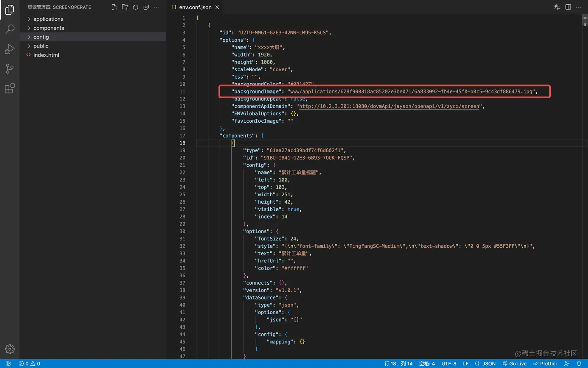Open changes compare icon in editor toolbar
This screenshot has height=368, width=588.
click(x=557, y=7)
